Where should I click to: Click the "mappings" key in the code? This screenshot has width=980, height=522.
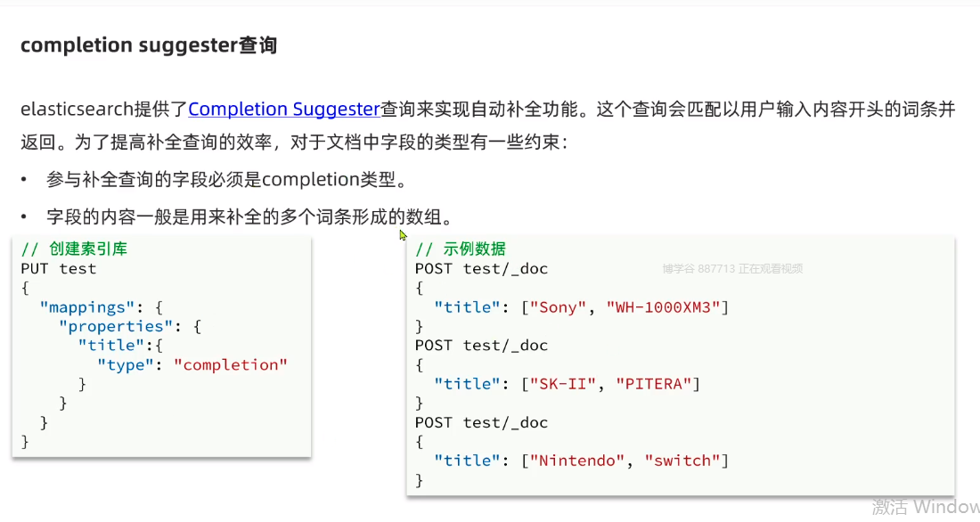pos(86,307)
